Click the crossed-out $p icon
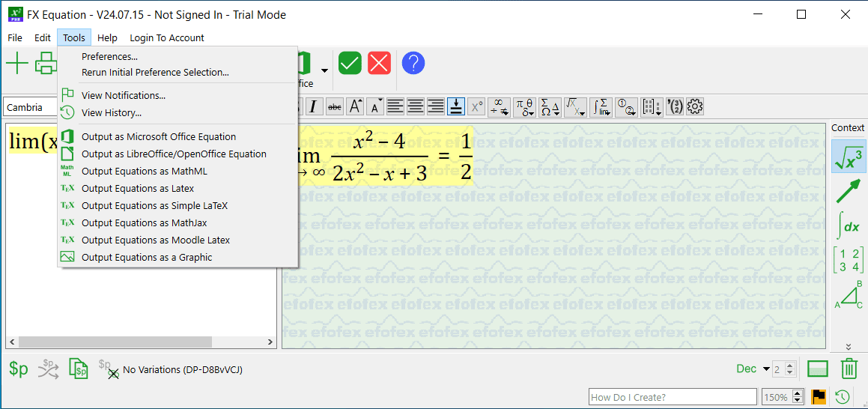 [x=109, y=369]
